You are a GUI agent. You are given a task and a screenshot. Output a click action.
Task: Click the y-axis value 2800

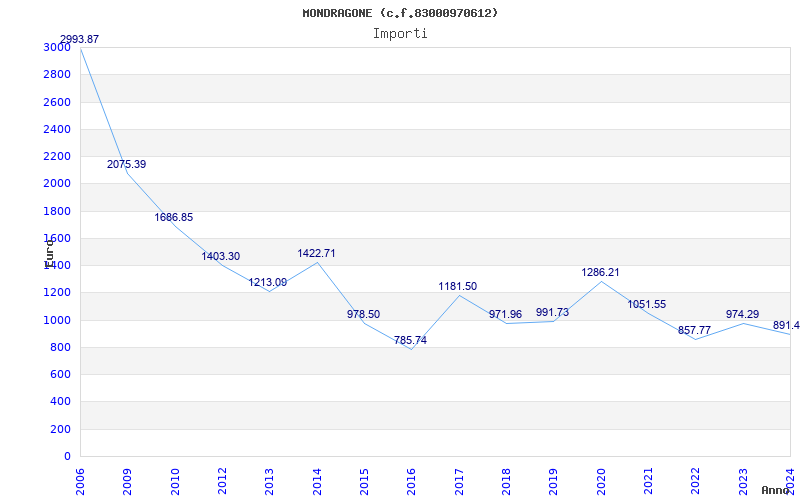pyautogui.click(x=57, y=74)
